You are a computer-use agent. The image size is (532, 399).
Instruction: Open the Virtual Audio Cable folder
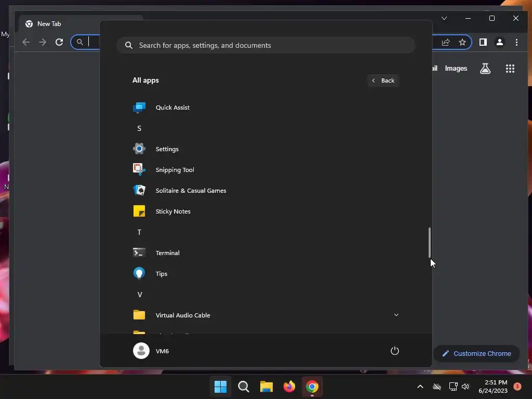265,315
